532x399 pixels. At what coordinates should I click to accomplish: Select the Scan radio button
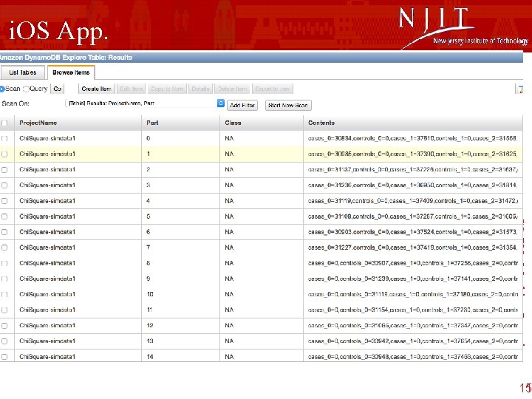(x=2, y=89)
